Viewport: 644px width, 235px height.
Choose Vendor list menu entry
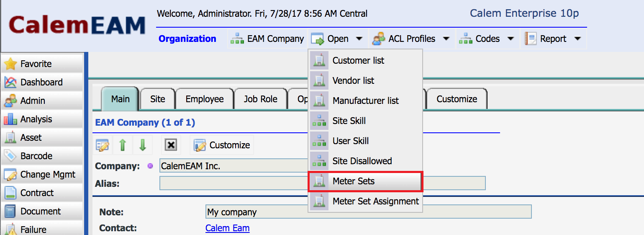click(365, 81)
